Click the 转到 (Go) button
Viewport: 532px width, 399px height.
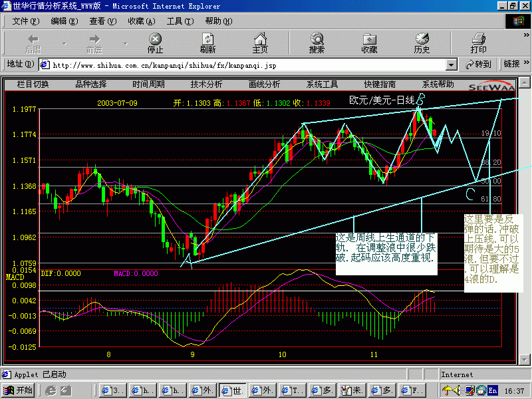tap(478, 65)
